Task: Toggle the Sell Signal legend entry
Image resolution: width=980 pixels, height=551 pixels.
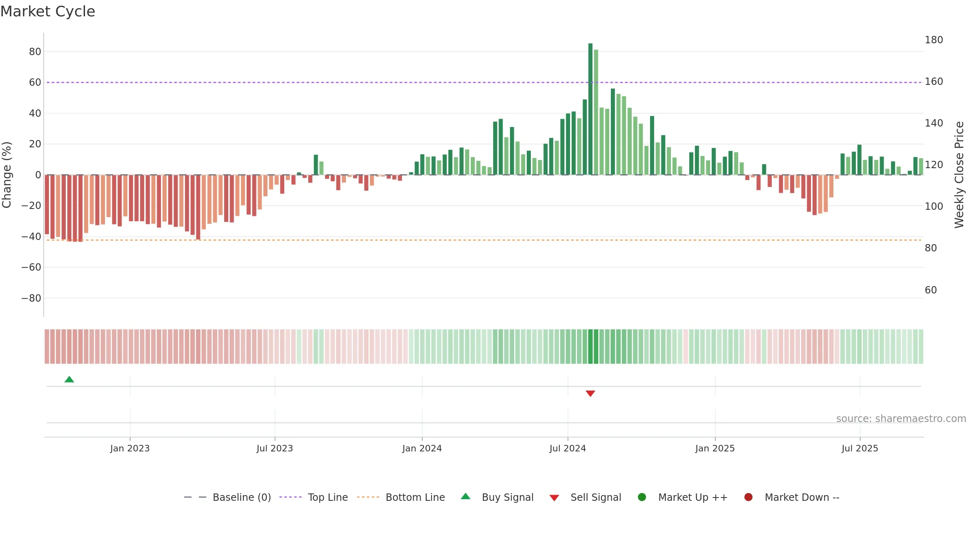Action: tap(585, 497)
